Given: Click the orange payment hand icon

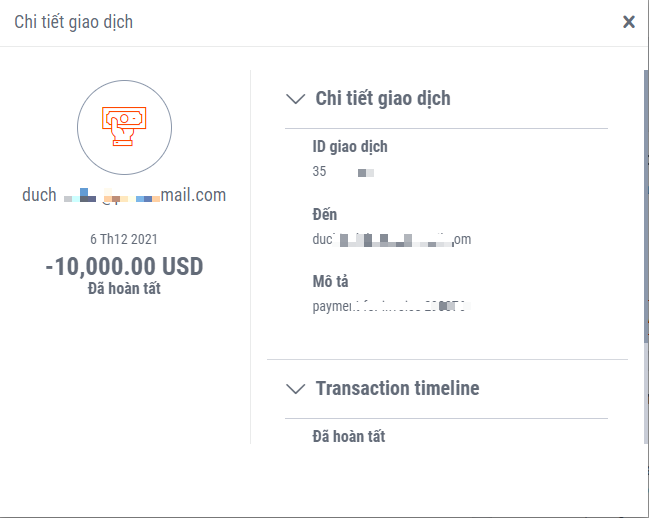Looking at the screenshot, I should (124, 127).
